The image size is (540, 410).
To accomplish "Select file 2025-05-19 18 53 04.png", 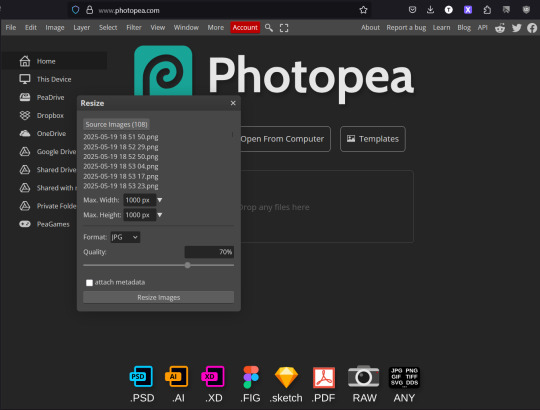I will [121, 166].
